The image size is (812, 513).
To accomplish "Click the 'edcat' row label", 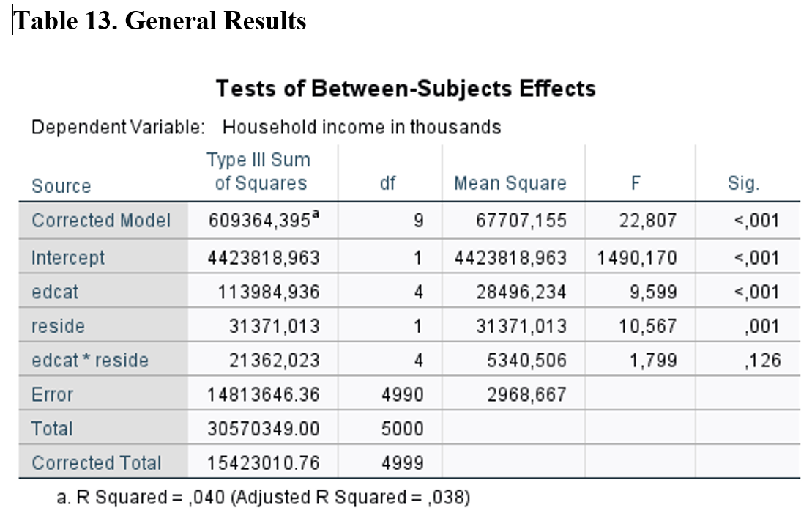I will (55, 292).
